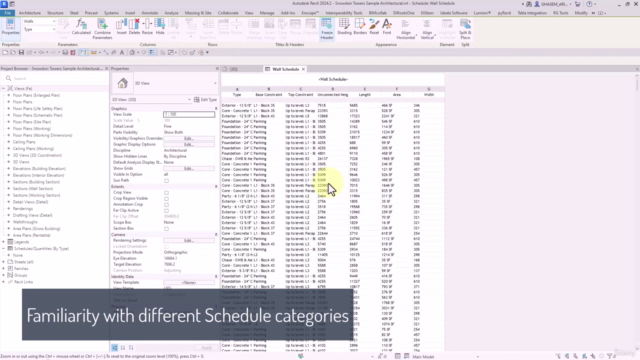Image resolution: width=640 pixels, height=360 pixels.
Task: Click the View Scale input field
Action: click(x=189, y=114)
